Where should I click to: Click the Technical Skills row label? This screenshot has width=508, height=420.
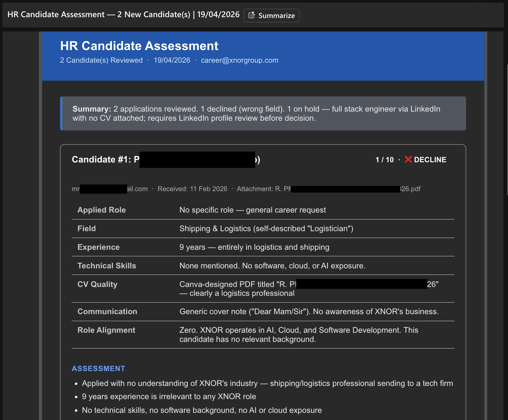point(107,266)
